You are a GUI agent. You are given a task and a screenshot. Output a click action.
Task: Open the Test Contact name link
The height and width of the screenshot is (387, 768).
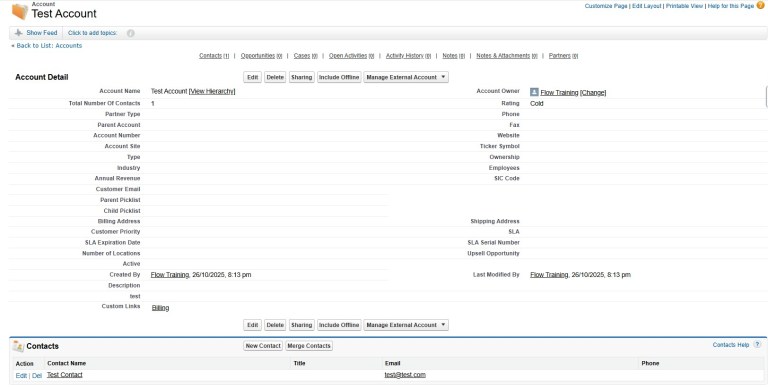[65, 375]
